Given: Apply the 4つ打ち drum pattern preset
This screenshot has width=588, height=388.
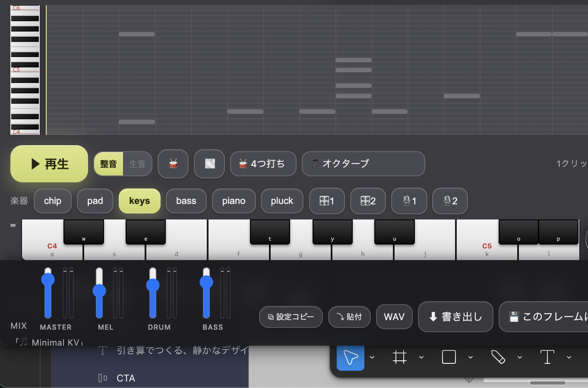Looking at the screenshot, I should click(x=263, y=164).
